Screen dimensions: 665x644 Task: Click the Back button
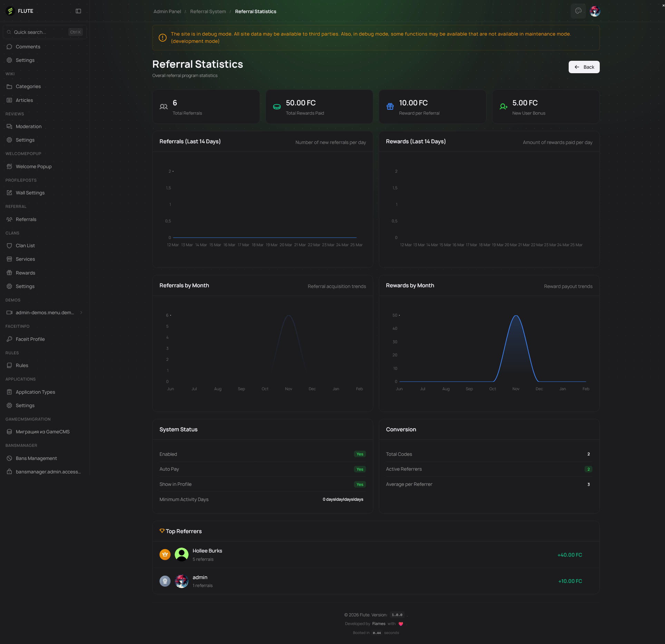pos(584,67)
